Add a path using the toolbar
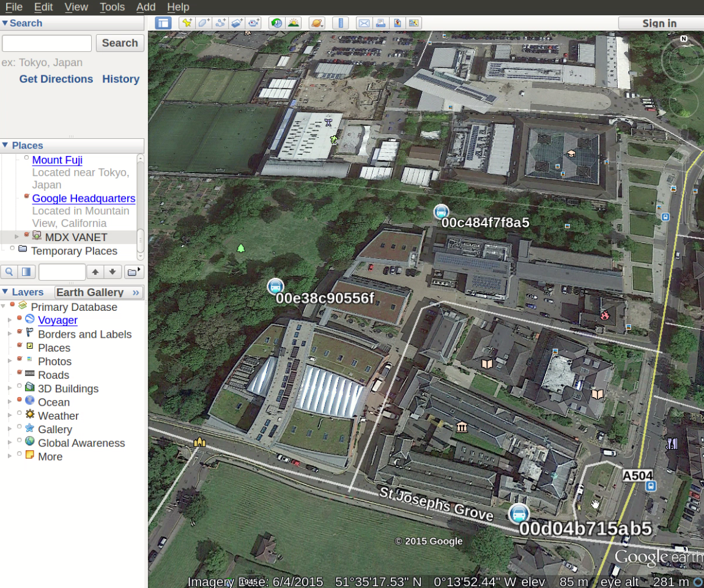The width and height of the screenshot is (704, 588). (x=220, y=23)
